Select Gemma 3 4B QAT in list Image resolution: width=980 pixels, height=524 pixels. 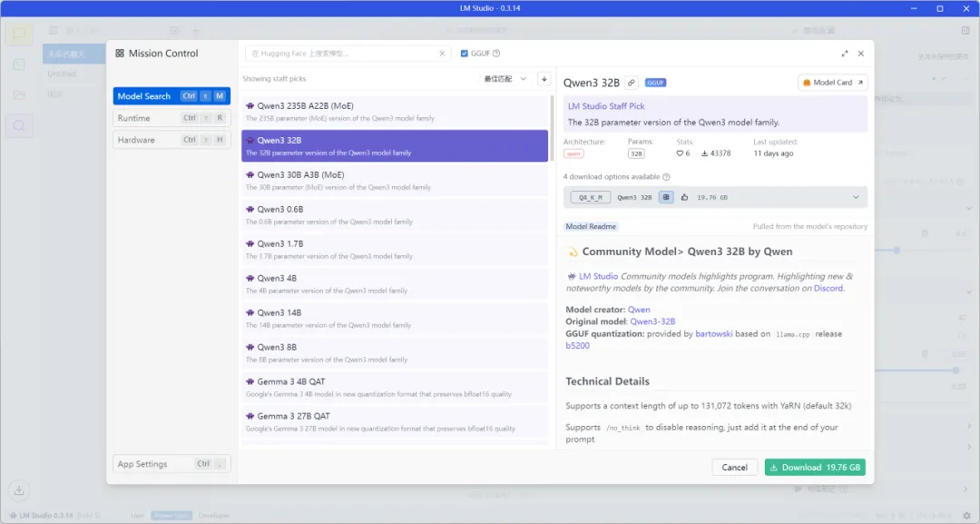[395, 387]
